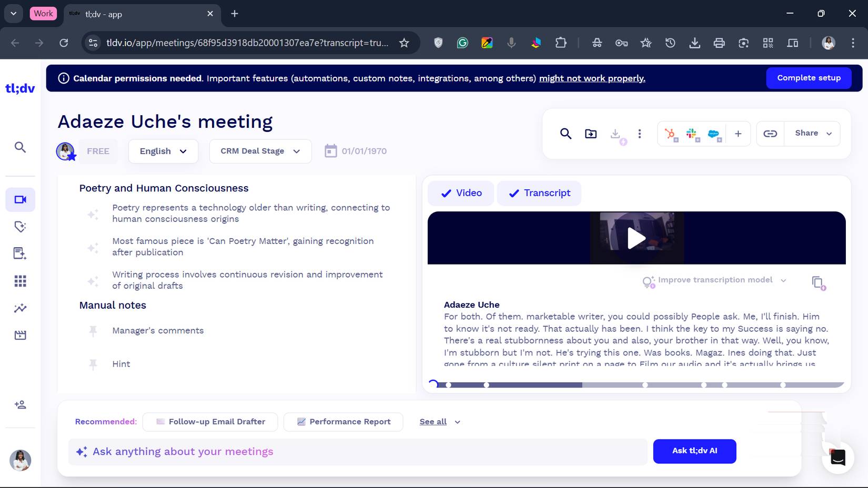Screen dimensions: 868x488
Task: Select the Follow-up Email Drafter recommendation
Action: [x=210, y=422]
